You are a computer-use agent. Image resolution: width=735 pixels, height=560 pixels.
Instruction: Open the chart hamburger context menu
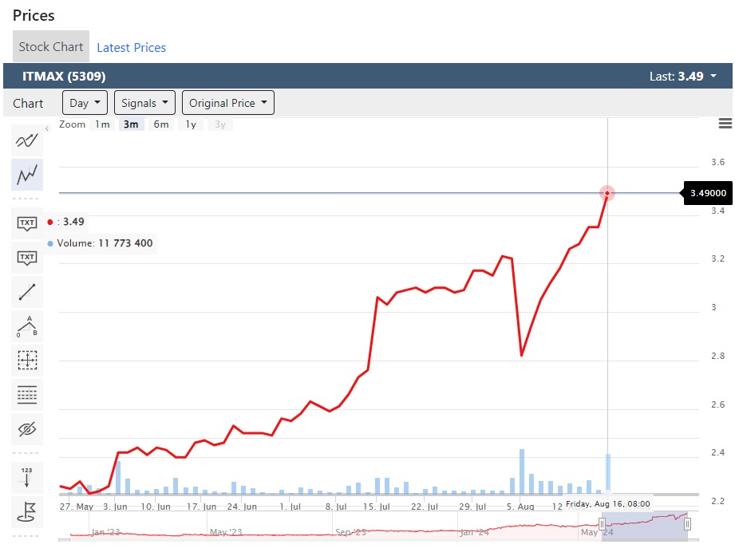pos(725,124)
